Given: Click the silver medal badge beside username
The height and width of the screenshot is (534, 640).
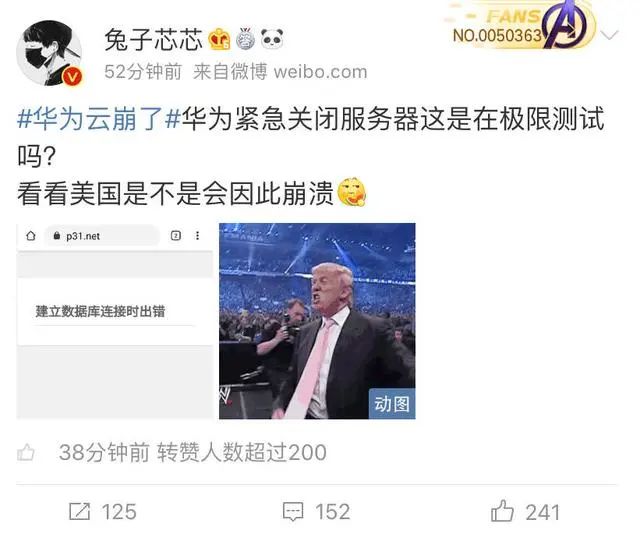Looking at the screenshot, I should 245,39.
